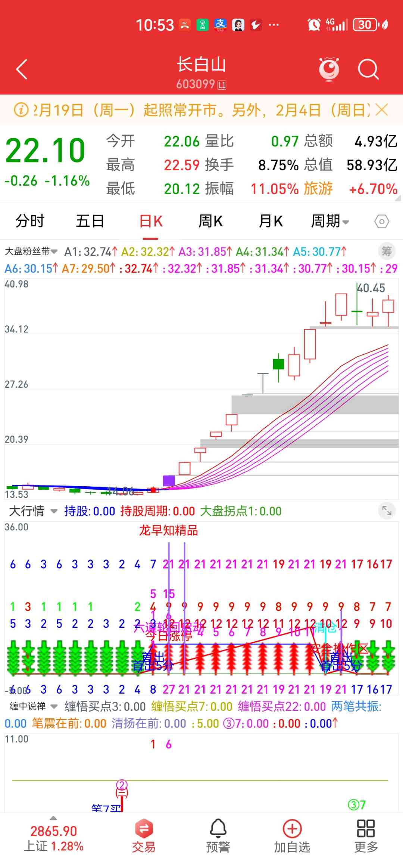Tap the back arrow icon

22,69
